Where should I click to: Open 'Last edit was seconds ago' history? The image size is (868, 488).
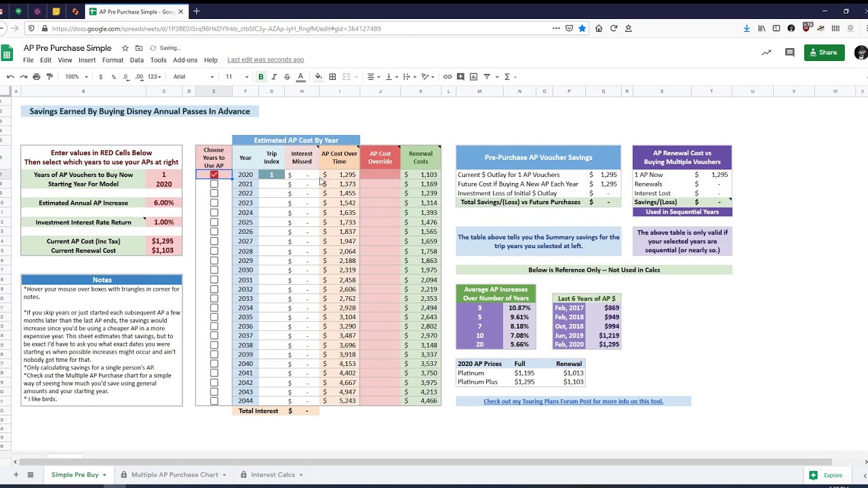(x=265, y=60)
